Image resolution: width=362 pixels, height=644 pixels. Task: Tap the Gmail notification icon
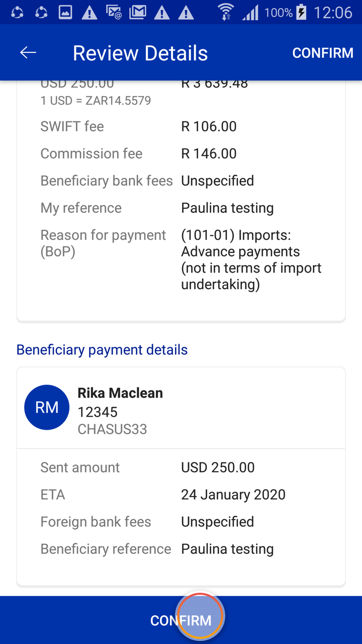[x=137, y=12]
